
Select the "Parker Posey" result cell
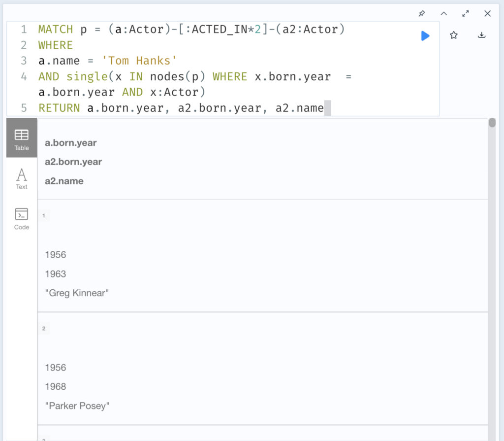pyautogui.click(x=77, y=406)
